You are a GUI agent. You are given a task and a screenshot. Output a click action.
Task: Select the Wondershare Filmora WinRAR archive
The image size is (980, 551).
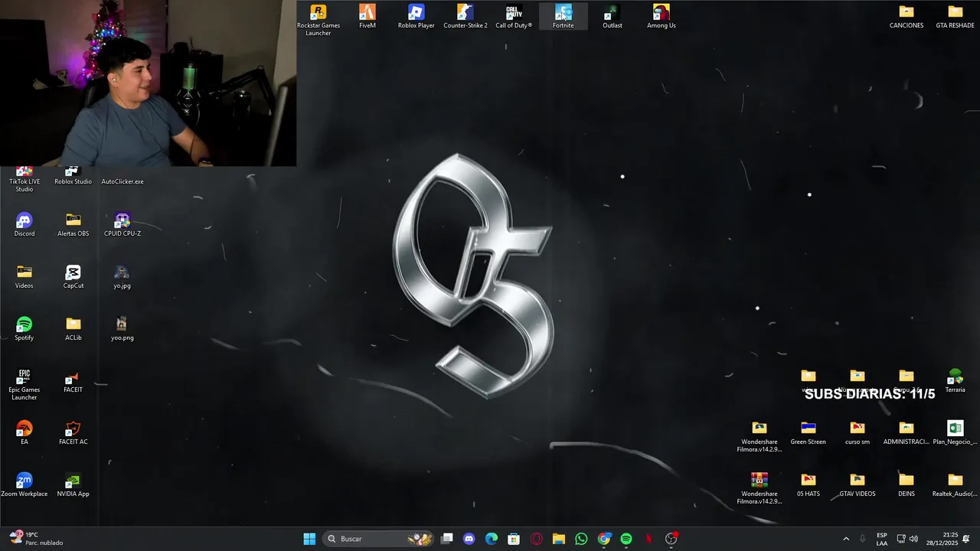click(x=759, y=488)
